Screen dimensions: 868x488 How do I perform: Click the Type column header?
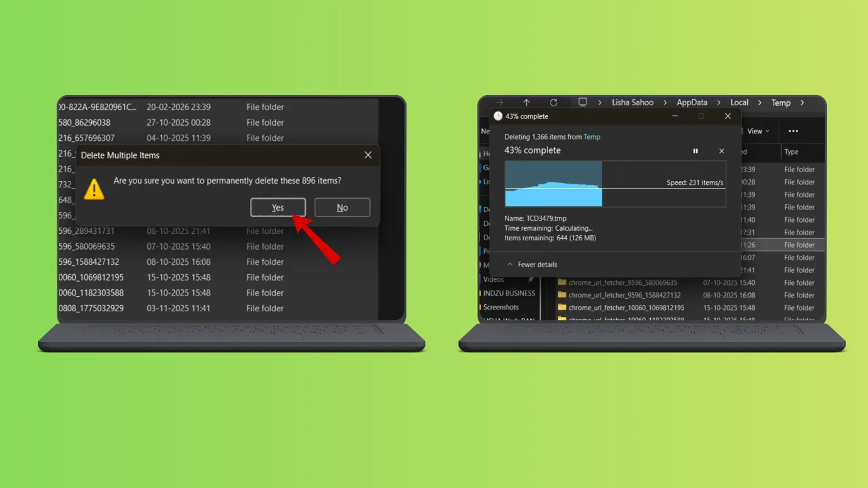click(x=791, y=152)
